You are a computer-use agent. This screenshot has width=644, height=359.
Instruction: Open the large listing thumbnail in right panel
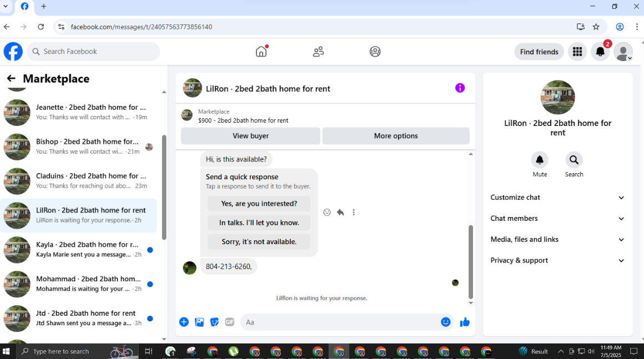[x=557, y=97]
